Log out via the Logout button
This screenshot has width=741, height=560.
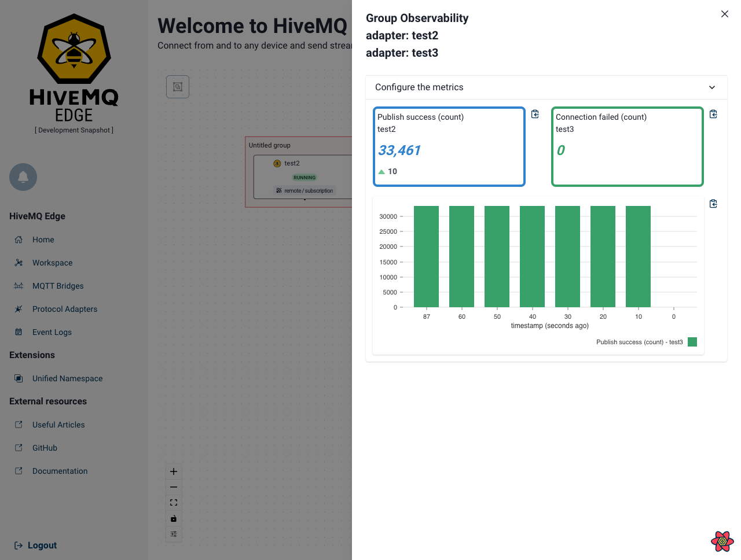pyautogui.click(x=35, y=545)
